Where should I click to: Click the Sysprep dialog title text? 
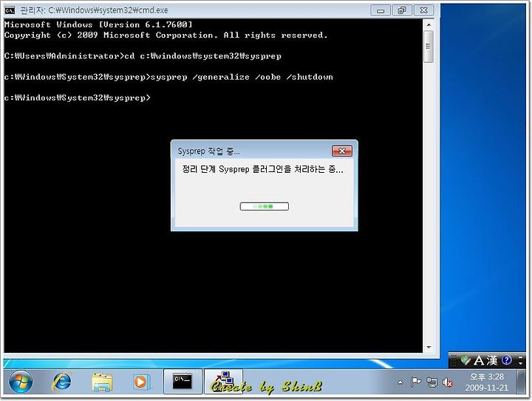[x=208, y=151]
